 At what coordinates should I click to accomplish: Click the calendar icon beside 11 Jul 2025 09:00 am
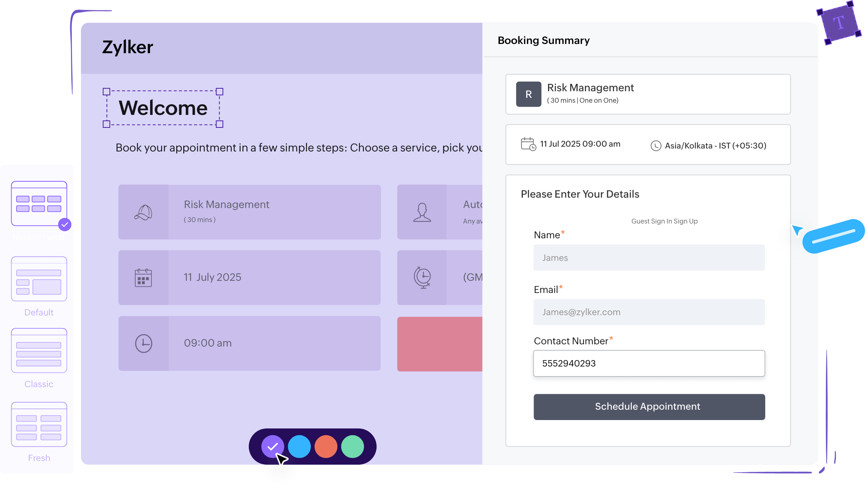528,144
